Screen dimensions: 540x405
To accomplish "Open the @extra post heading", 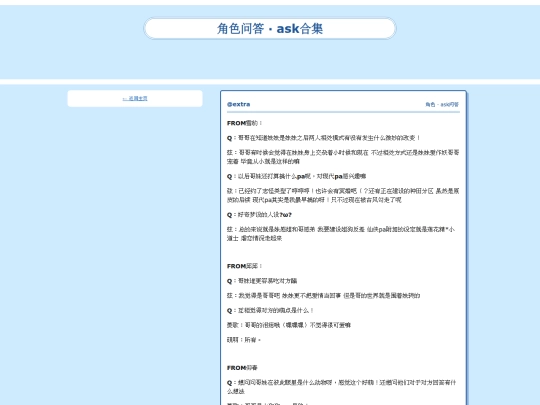I will [239, 104].
